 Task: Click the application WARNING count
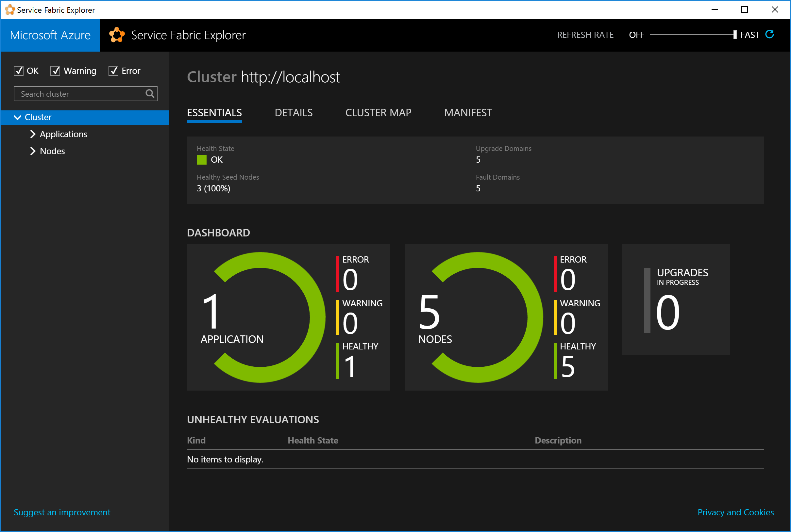click(350, 323)
